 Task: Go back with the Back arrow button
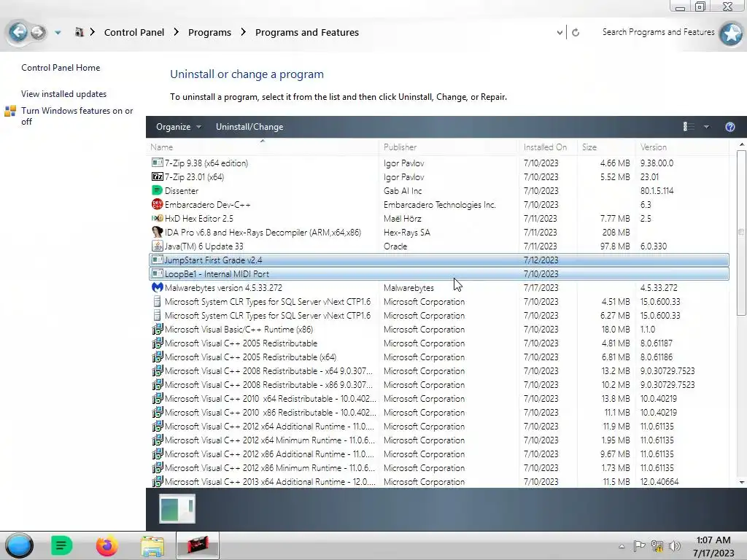tap(18, 32)
